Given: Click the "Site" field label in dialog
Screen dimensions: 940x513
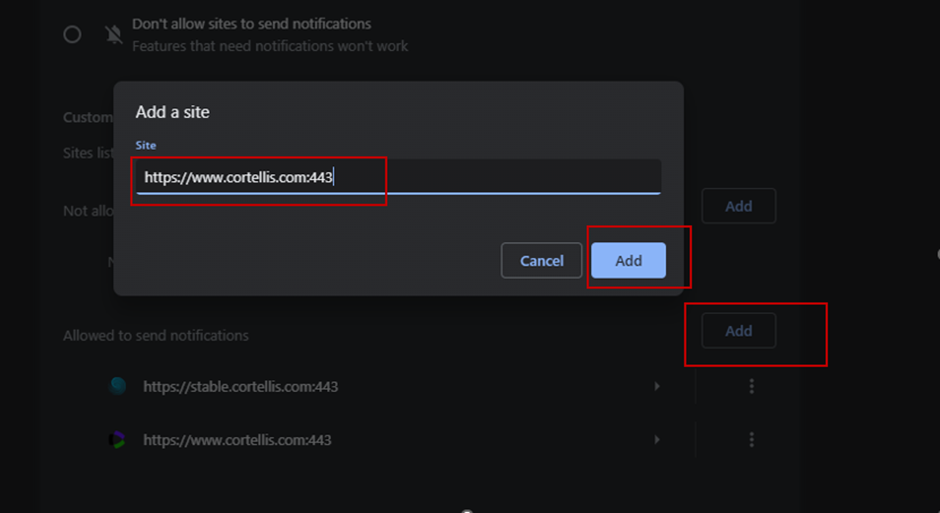Looking at the screenshot, I should (146, 146).
